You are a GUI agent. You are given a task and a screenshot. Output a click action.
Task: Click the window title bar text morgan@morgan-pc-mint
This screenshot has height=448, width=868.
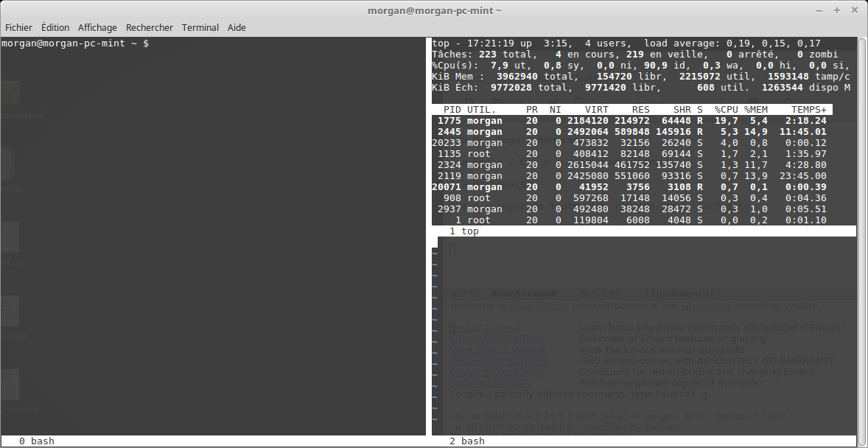coord(434,10)
